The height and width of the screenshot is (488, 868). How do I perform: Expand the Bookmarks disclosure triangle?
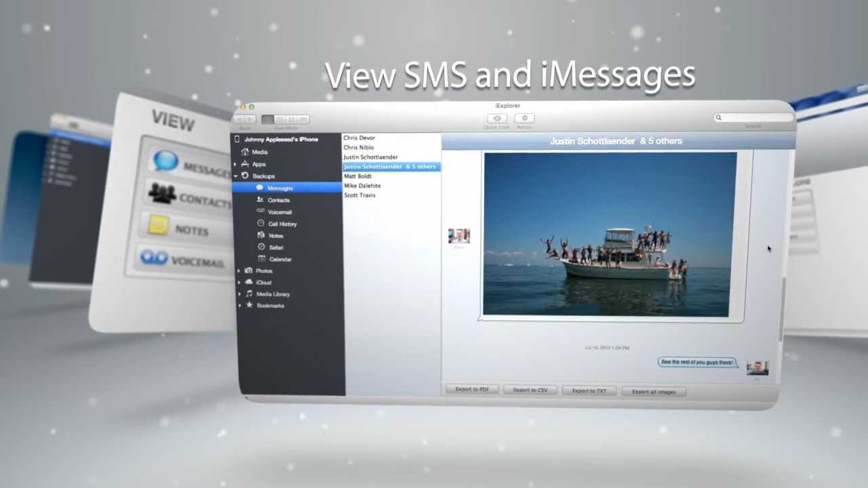click(x=239, y=306)
